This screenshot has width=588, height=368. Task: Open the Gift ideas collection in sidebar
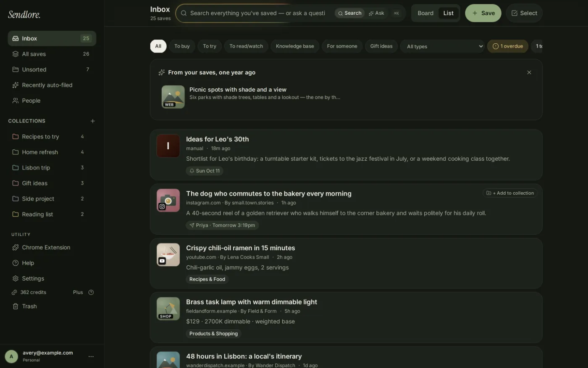[52, 183]
